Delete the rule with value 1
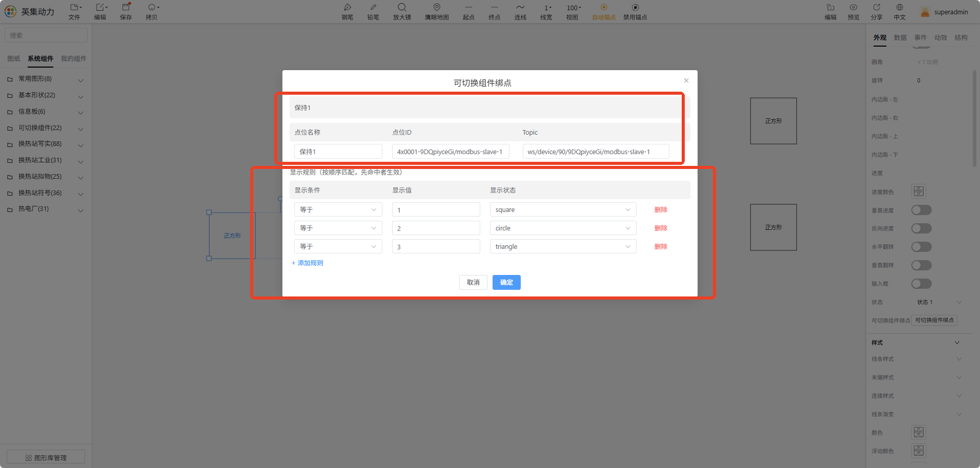 pos(661,209)
